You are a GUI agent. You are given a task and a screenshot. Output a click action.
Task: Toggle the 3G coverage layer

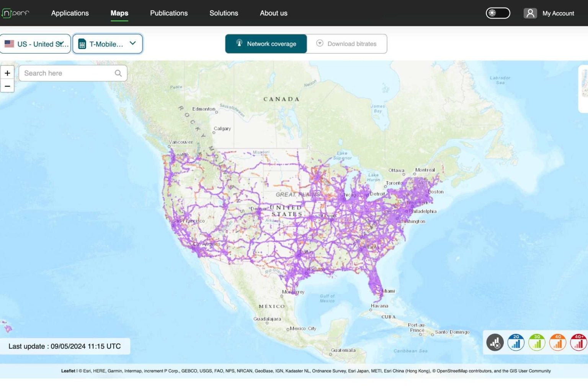pos(537,342)
